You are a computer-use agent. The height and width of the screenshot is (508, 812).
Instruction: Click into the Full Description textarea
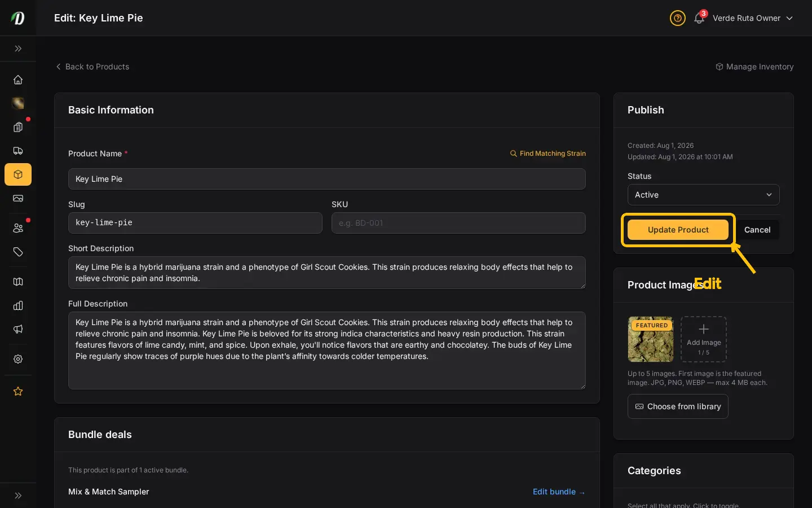(327, 351)
